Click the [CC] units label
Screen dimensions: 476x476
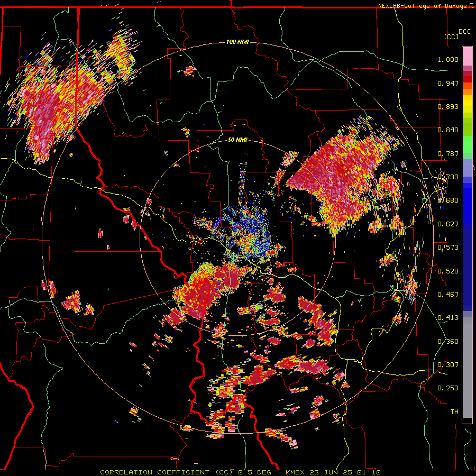pyautogui.click(x=452, y=36)
